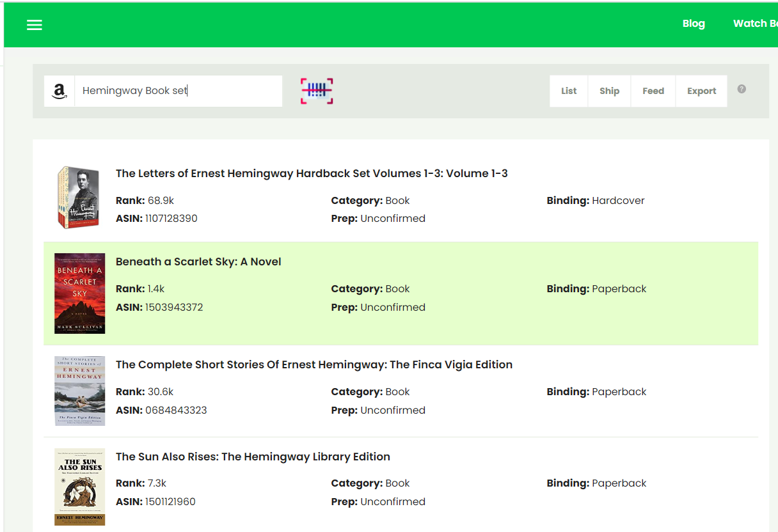Open Complete Short Stories cover thumbnail
The image size is (778, 532).
pyautogui.click(x=79, y=391)
